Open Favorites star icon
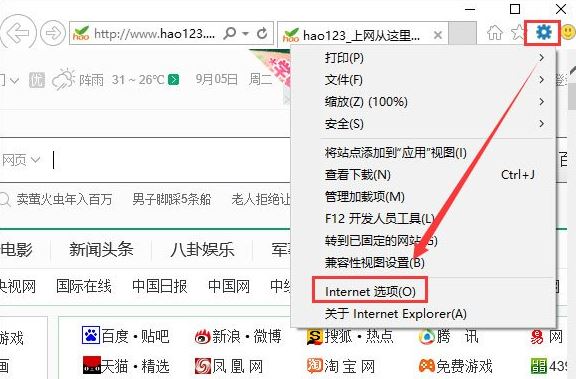 (518, 32)
